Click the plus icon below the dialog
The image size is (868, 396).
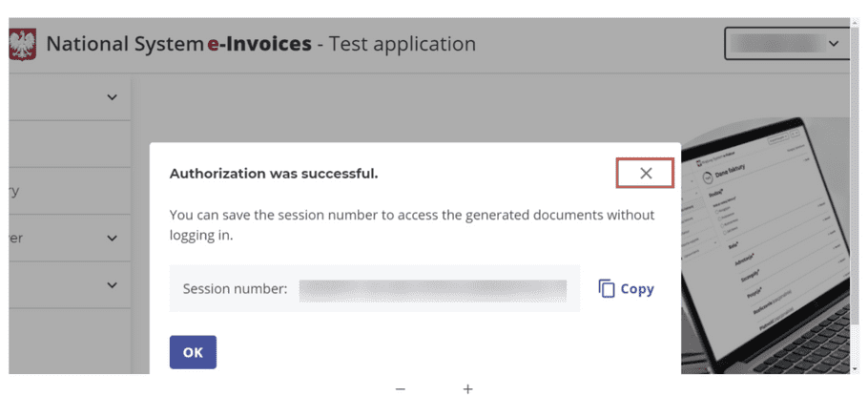[468, 388]
